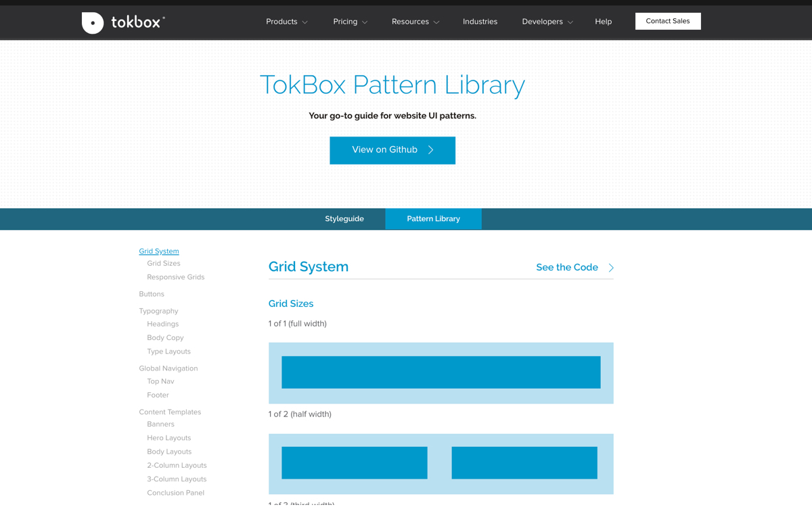This screenshot has height=528, width=812.
Task: Click the TokBox logo icon
Action: 93,23
